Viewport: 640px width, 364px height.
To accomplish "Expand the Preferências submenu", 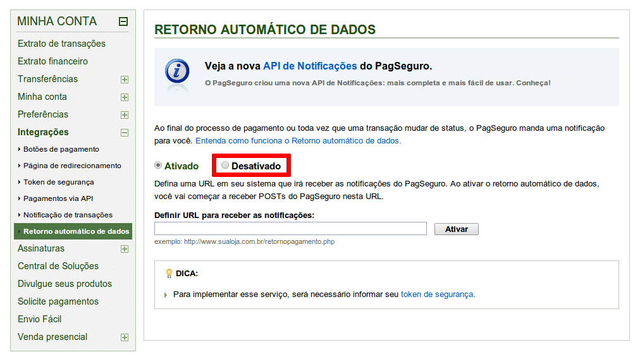I will coord(125,115).
